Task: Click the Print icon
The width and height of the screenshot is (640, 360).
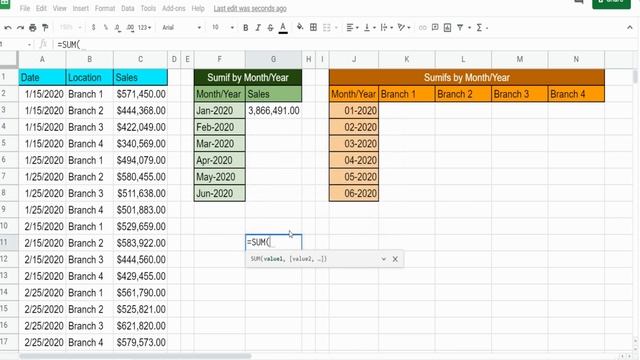Action: coord(33,28)
